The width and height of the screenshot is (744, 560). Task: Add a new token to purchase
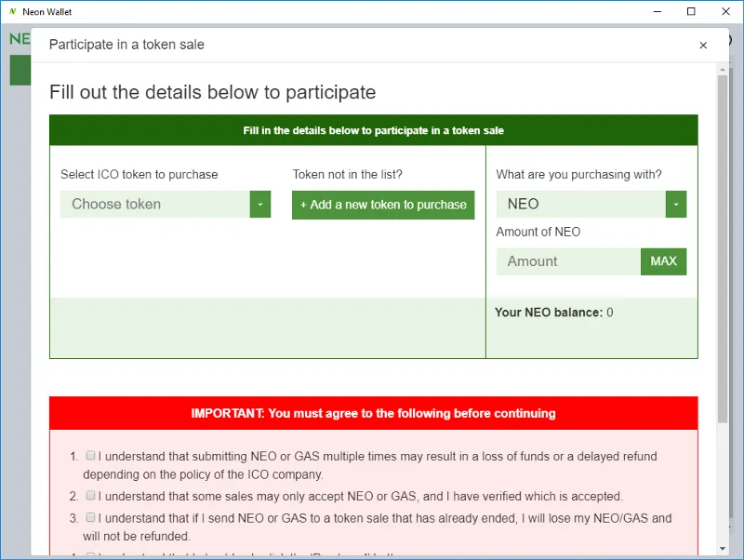383,205
